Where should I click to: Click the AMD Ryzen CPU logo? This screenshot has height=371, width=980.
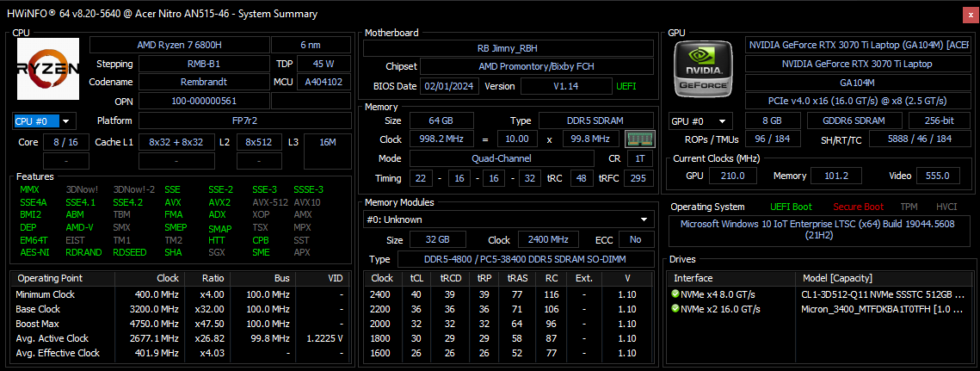point(47,69)
